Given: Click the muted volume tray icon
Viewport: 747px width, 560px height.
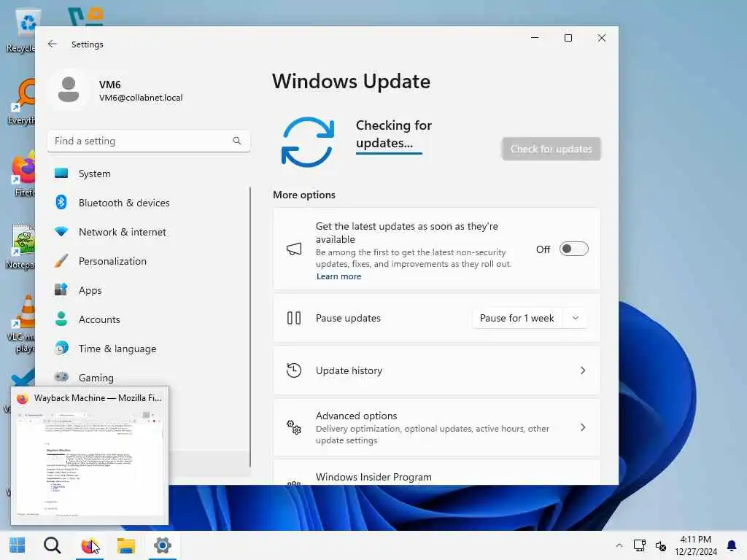Looking at the screenshot, I should (x=660, y=545).
